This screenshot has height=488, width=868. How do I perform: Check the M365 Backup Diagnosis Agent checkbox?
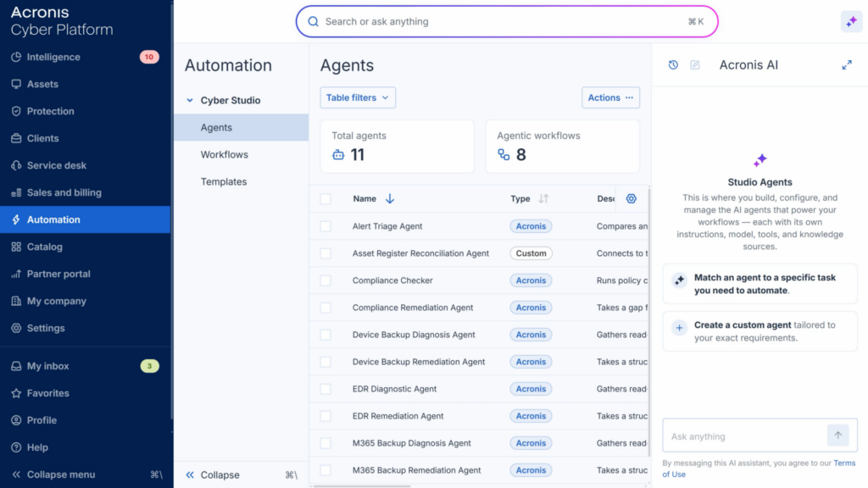[x=325, y=443]
